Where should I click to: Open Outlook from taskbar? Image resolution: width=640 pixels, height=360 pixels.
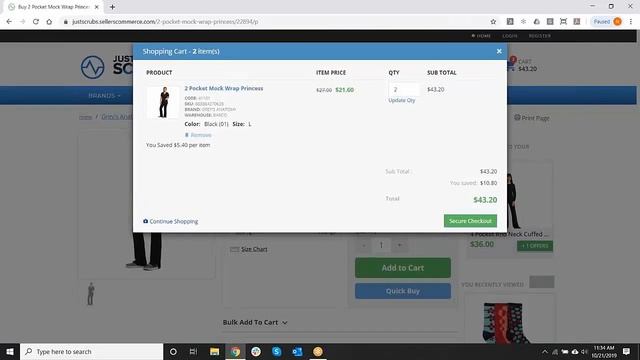pos(297,351)
